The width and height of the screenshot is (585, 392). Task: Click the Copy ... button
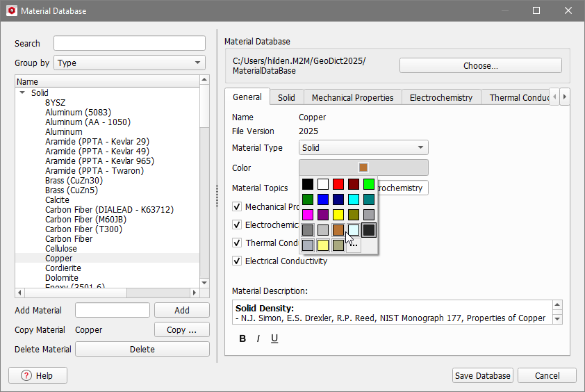[182, 329]
